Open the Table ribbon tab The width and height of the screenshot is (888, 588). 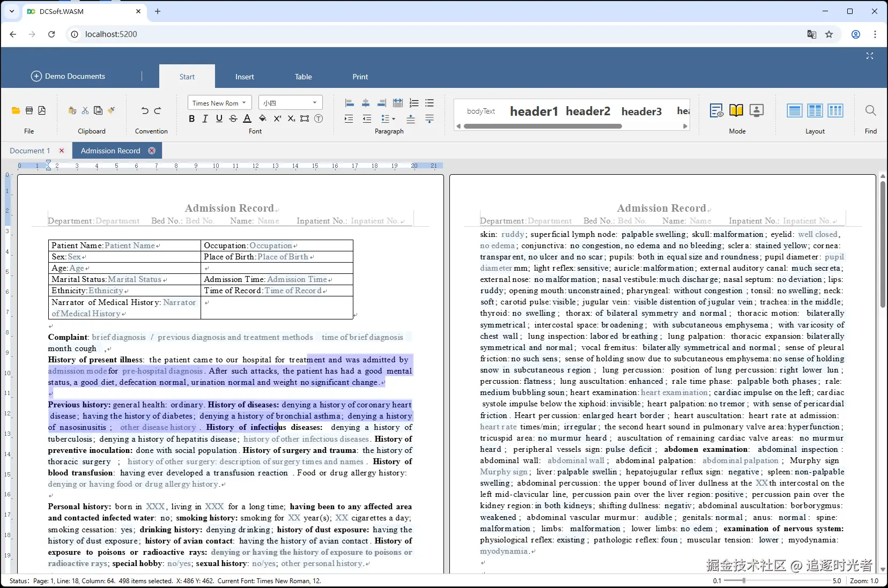click(303, 77)
